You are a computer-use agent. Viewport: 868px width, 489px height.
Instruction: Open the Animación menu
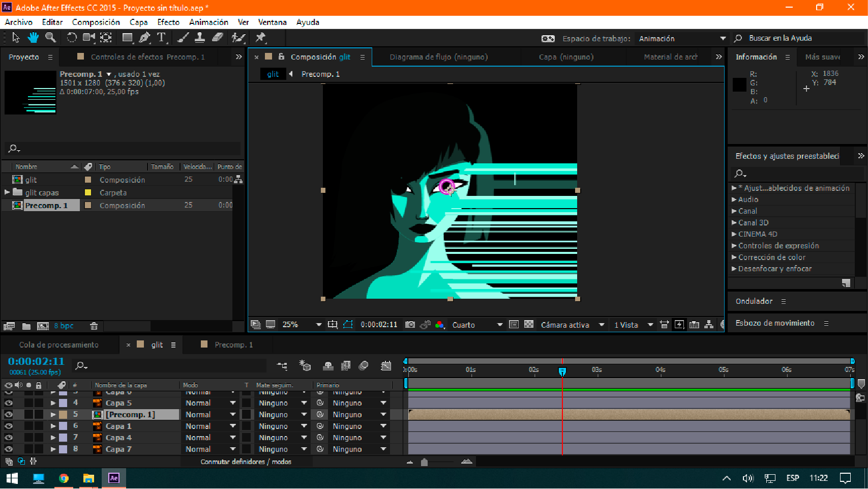coord(208,22)
